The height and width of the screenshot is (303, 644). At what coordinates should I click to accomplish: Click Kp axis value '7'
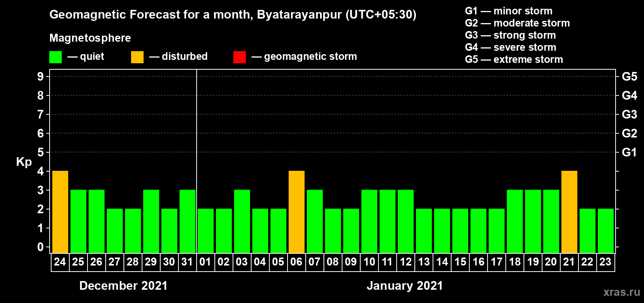41,114
